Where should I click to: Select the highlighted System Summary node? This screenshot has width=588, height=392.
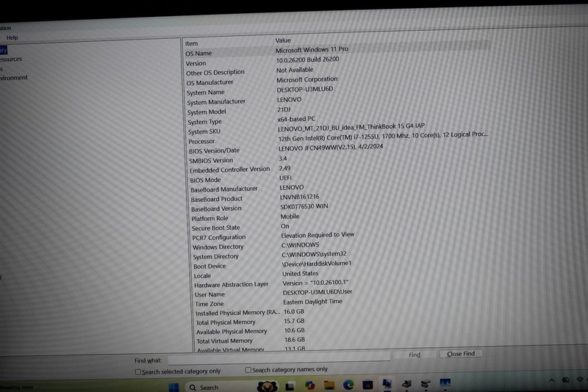[4, 50]
